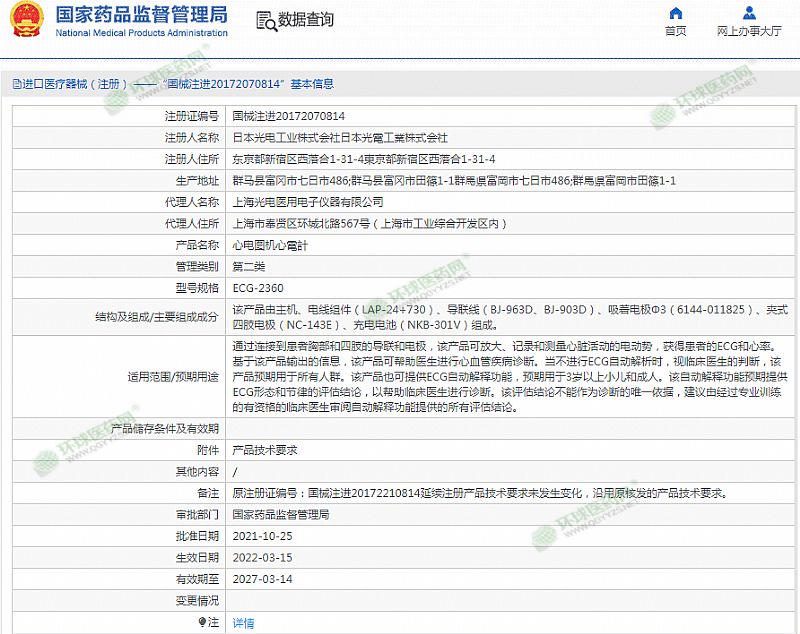
Task: Open the 详情 details link
Action: click(x=243, y=622)
